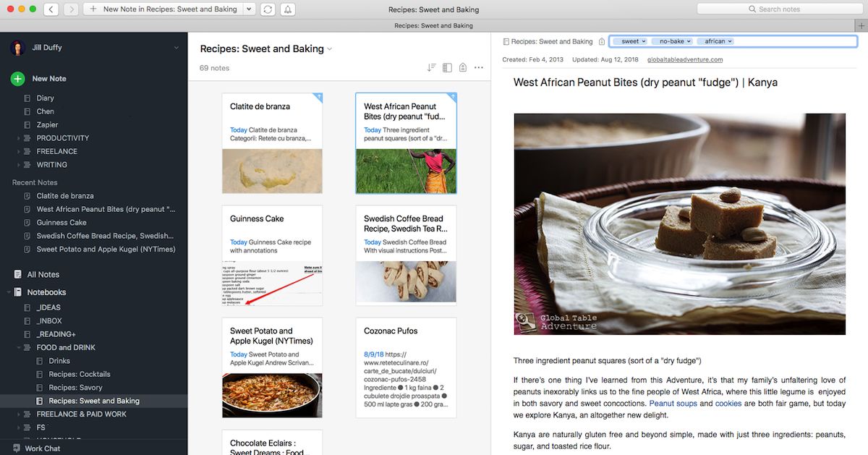868x455 pixels.
Task: Click the Search notes field
Action: coord(778,9)
